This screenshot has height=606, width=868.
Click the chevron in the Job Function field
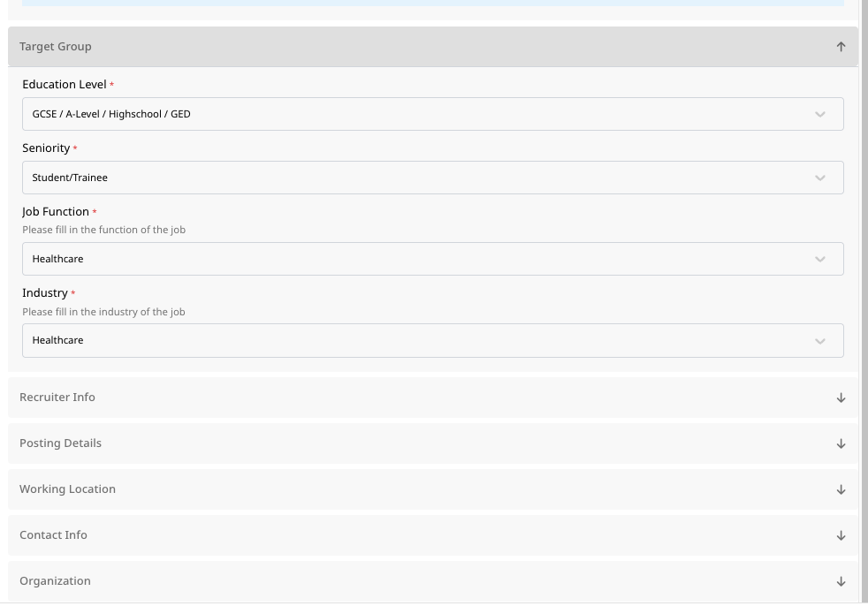coord(820,259)
